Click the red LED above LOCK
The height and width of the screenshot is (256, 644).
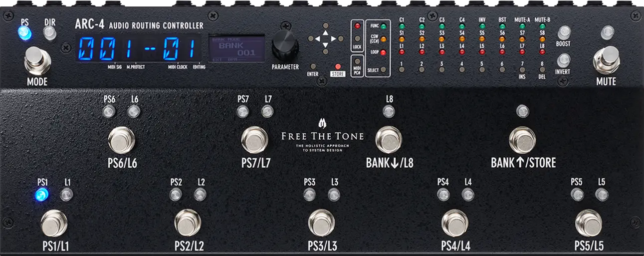pyautogui.click(x=357, y=26)
